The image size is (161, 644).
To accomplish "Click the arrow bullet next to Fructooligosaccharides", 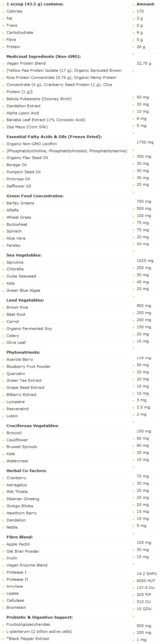I will pos(3,625).
